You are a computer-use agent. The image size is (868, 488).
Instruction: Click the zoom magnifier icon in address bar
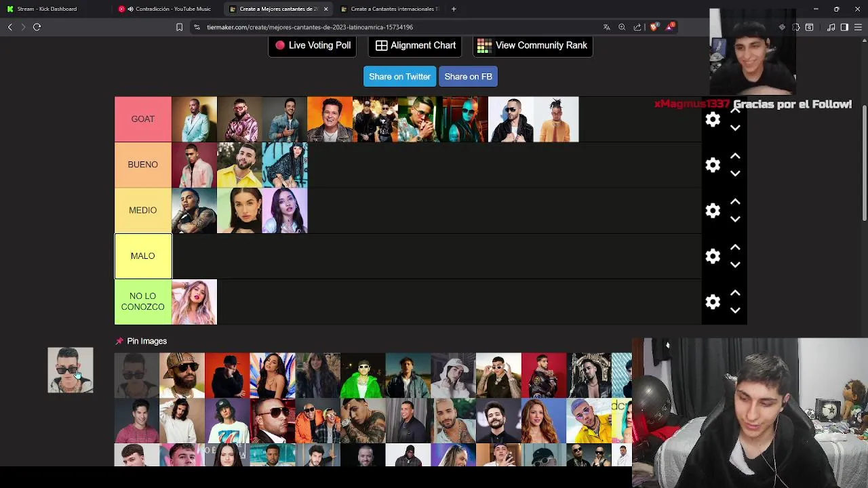pos(622,27)
